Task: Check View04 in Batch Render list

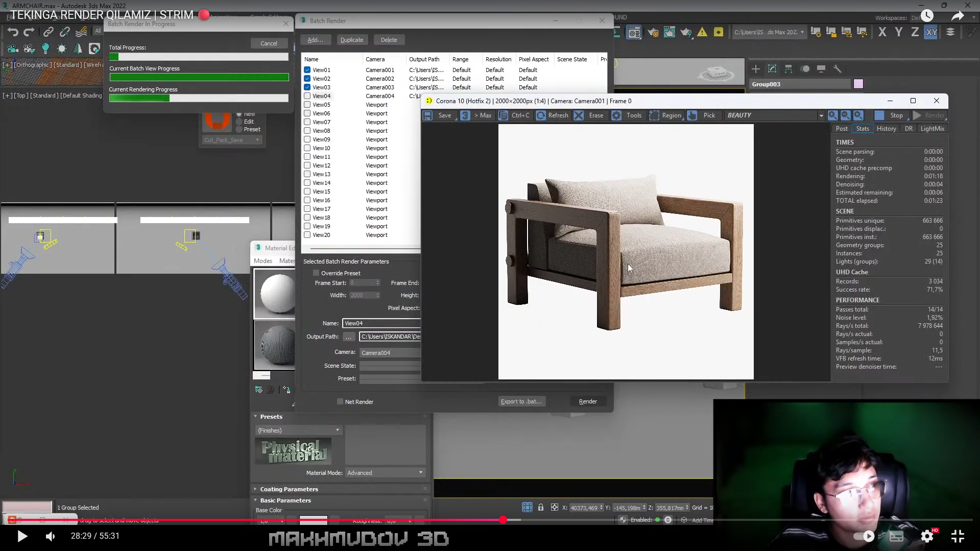Action: [x=307, y=96]
